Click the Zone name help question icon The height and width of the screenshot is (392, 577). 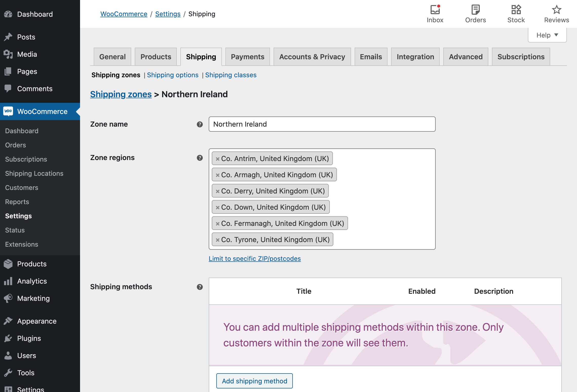200,124
